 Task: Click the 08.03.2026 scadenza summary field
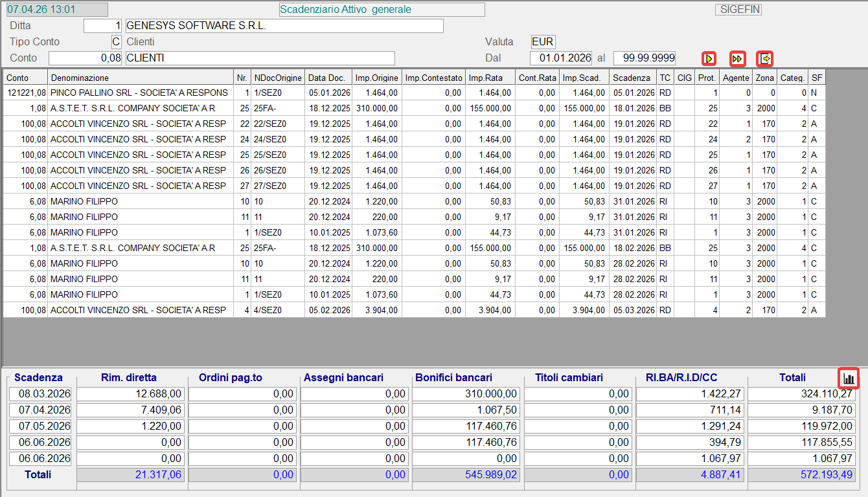point(40,394)
